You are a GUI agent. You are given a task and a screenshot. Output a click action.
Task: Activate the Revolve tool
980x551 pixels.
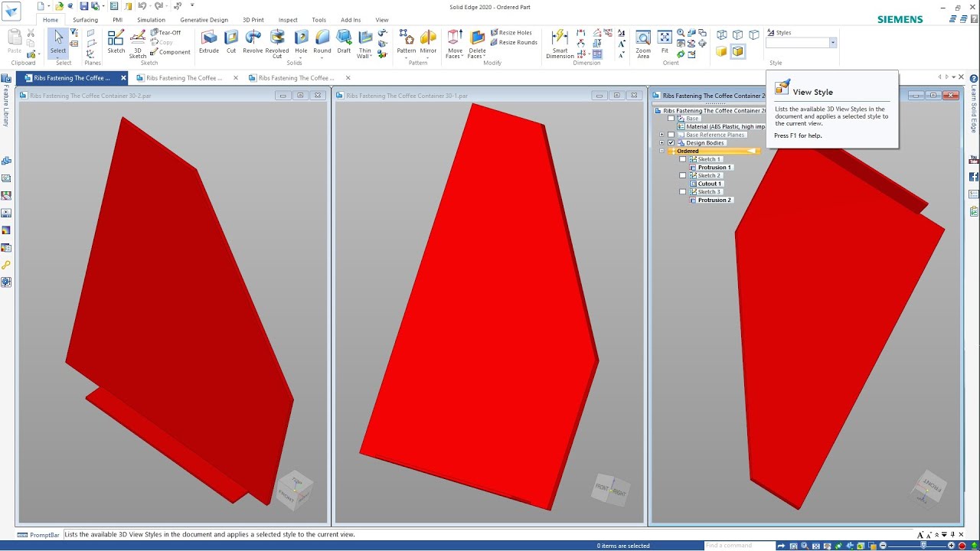[x=253, y=41]
